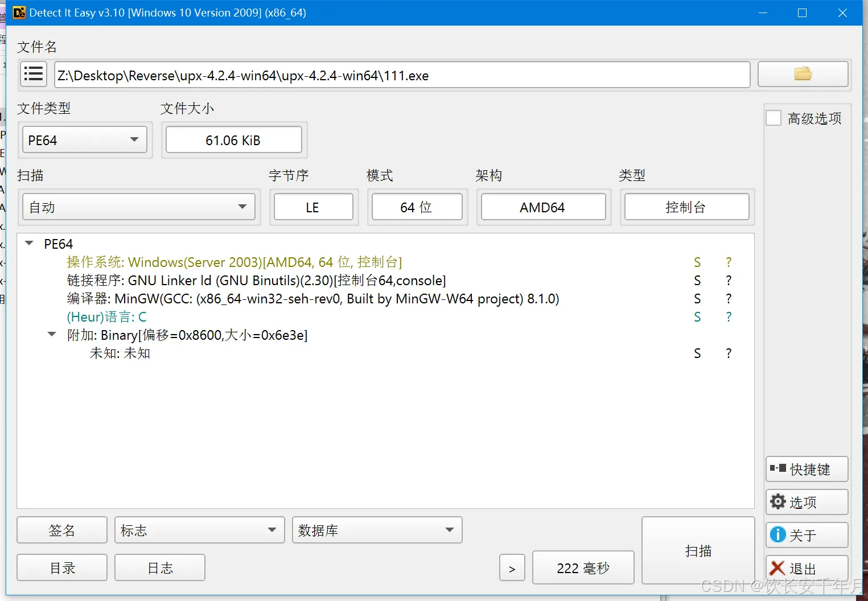
Task: Click S in the 编译器 row
Action: point(697,299)
